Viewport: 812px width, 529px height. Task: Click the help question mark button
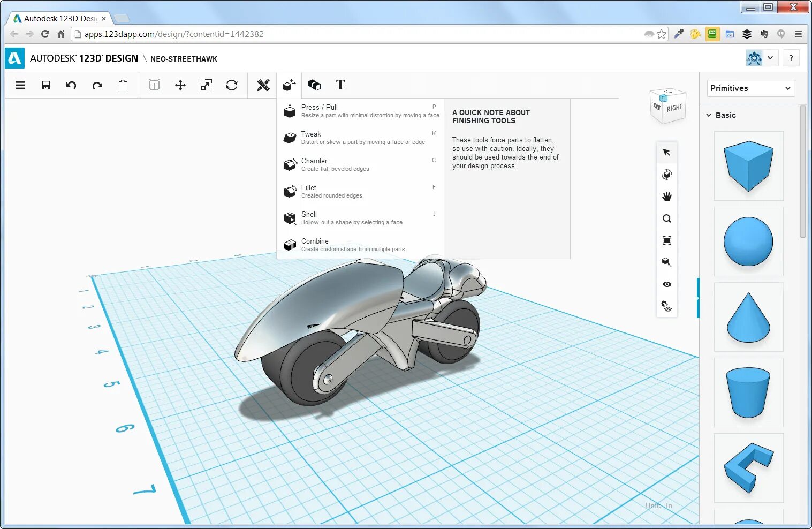pyautogui.click(x=791, y=58)
